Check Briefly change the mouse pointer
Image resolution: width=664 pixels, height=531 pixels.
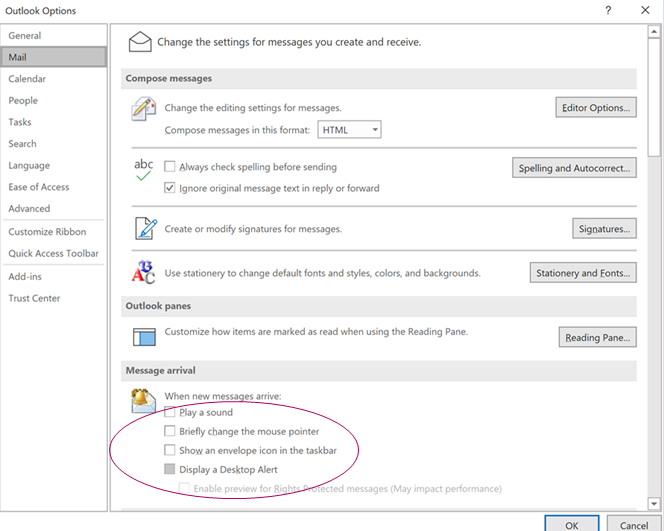point(170,432)
